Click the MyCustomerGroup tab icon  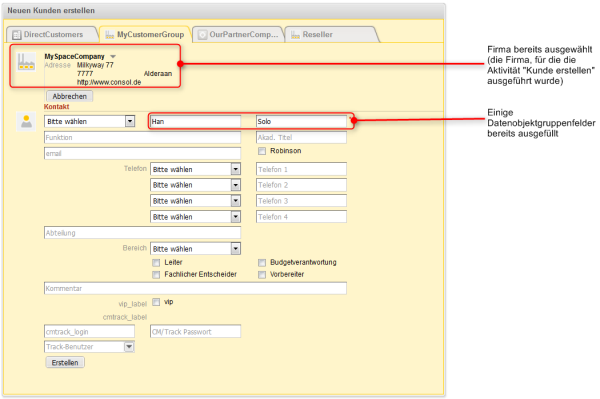click(x=110, y=35)
